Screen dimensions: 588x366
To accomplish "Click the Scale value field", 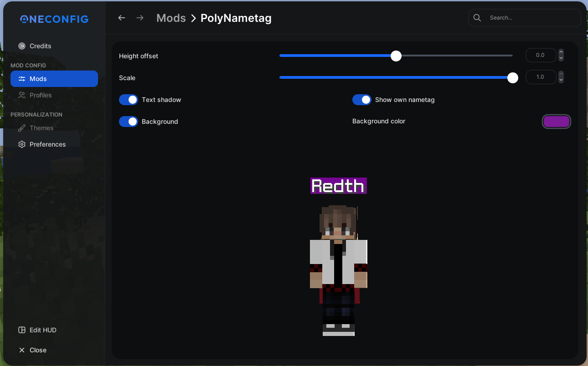I will pos(541,77).
